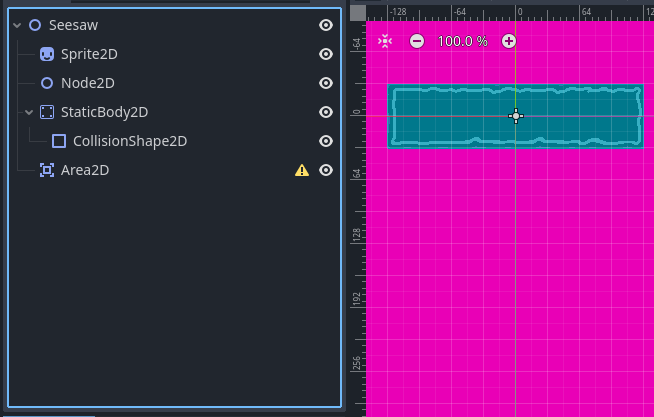
Task: Click the Area2D node icon
Action: pyautogui.click(x=47, y=170)
